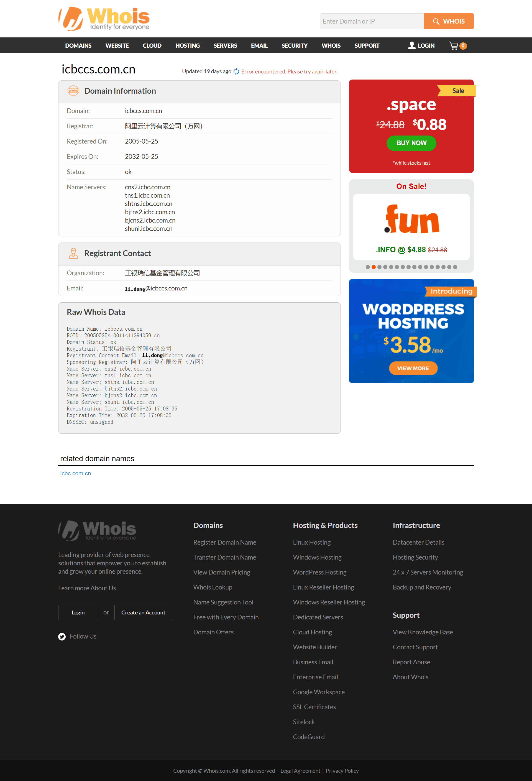Open the Sitelock link
The height and width of the screenshot is (781, 532).
click(304, 722)
